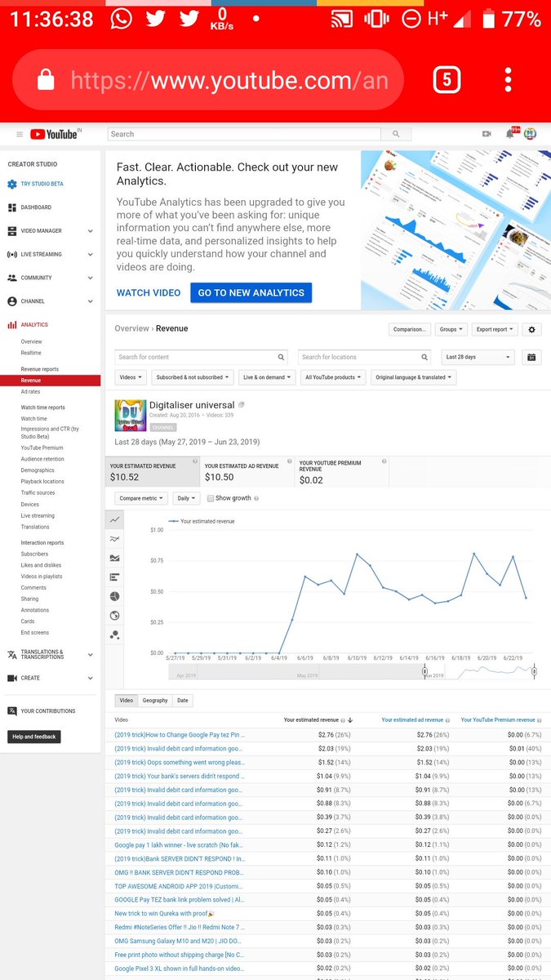Screen dimensions: 551x980
Task: Open the Groups dropdown
Action: pyautogui.click(x=451, y=329)
